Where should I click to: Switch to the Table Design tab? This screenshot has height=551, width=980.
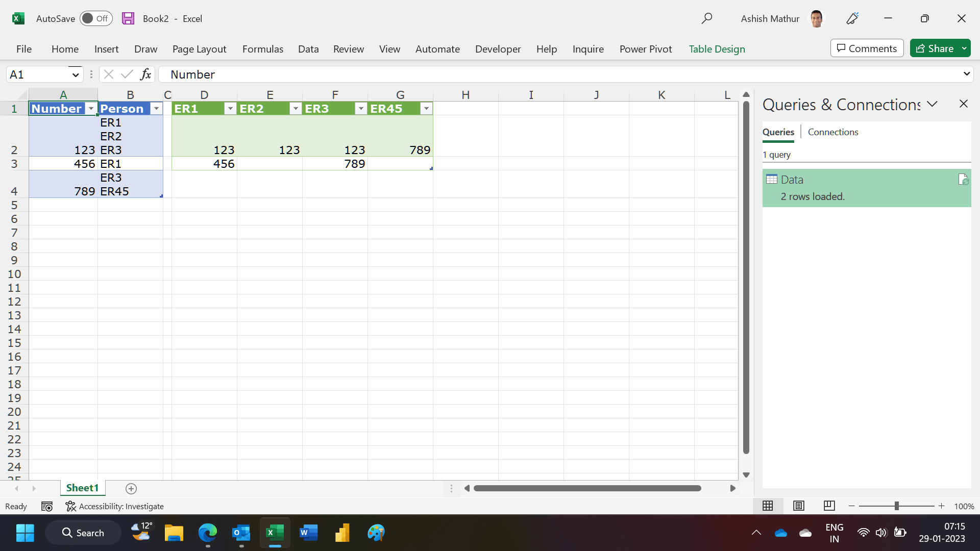(x=717, y=49)
